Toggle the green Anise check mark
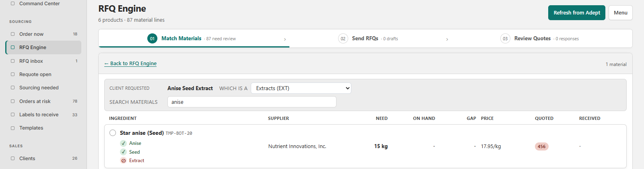Screen dimensions: 644x169 pos(124,143)
